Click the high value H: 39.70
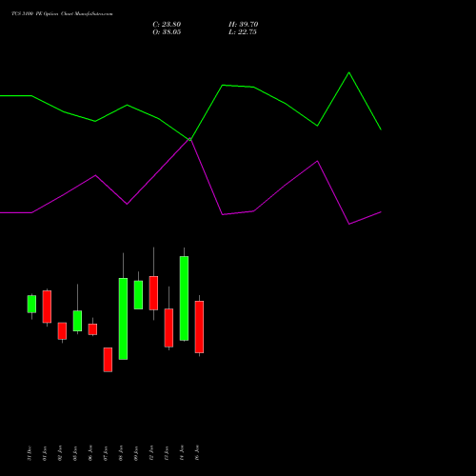 (x=243, y=25)
